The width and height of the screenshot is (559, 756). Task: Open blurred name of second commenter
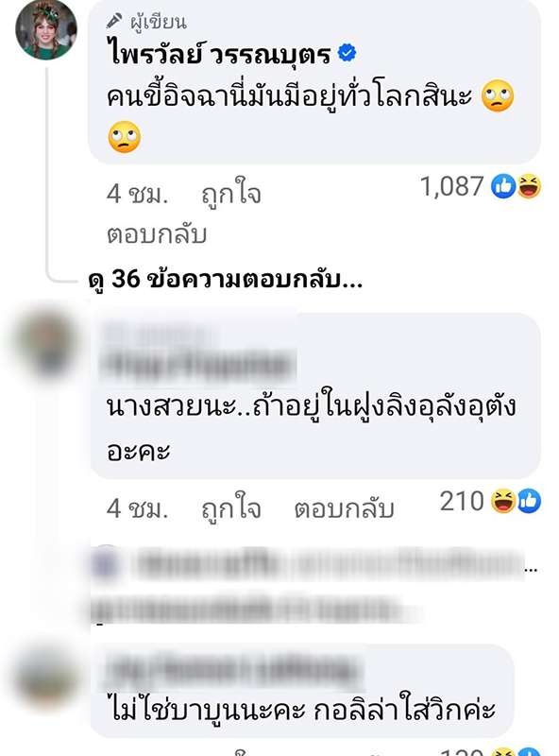[x=197, y=356]
